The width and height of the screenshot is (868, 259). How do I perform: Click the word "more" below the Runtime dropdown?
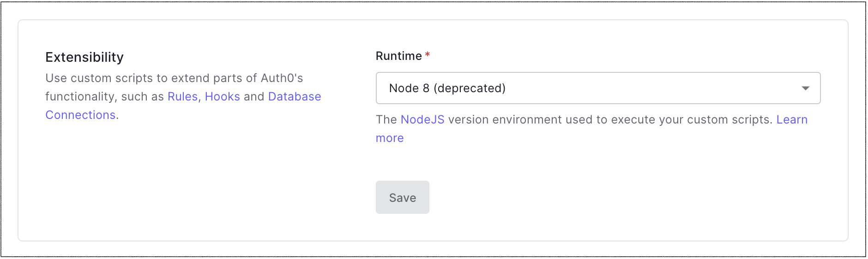click(389, 138)
